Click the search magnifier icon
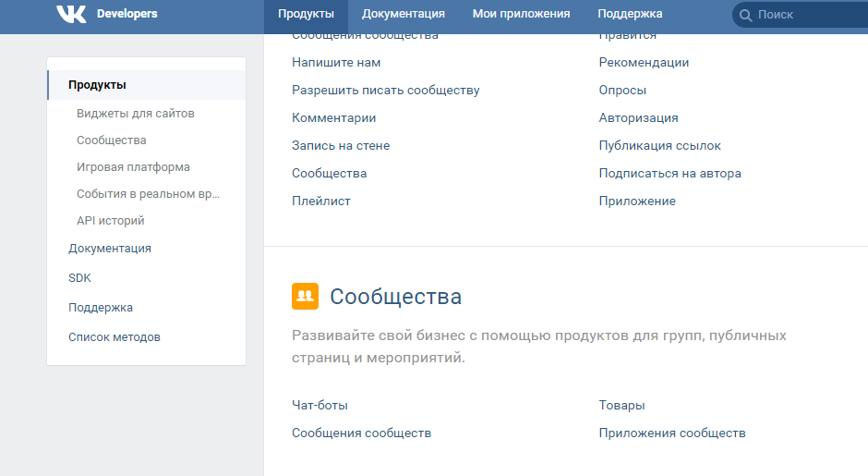868x476 pixels. [x=745, y=15]
